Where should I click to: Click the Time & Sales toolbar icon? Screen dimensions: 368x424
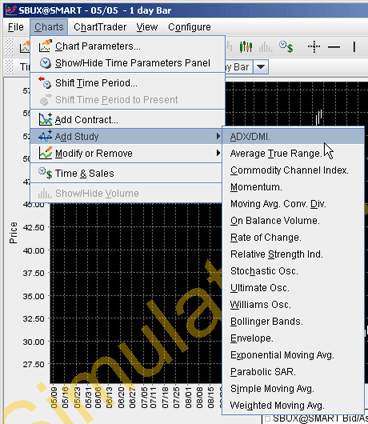coord(286,47)
